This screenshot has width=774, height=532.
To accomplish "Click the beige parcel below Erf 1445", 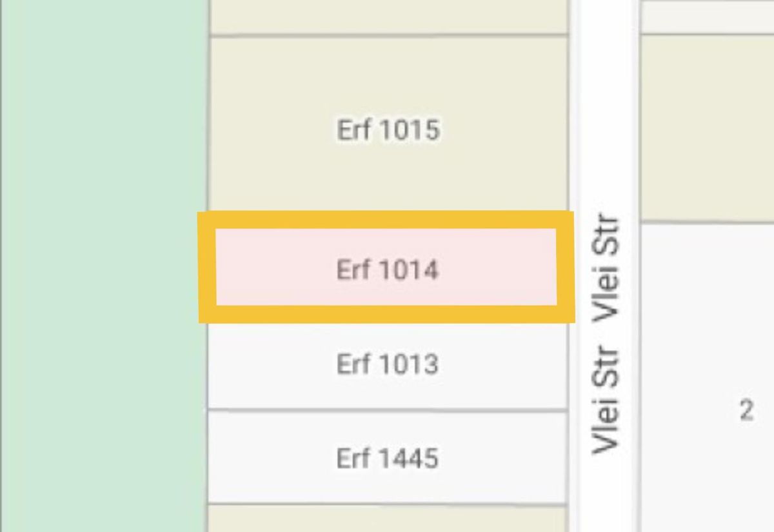I will tap(388, 519).
